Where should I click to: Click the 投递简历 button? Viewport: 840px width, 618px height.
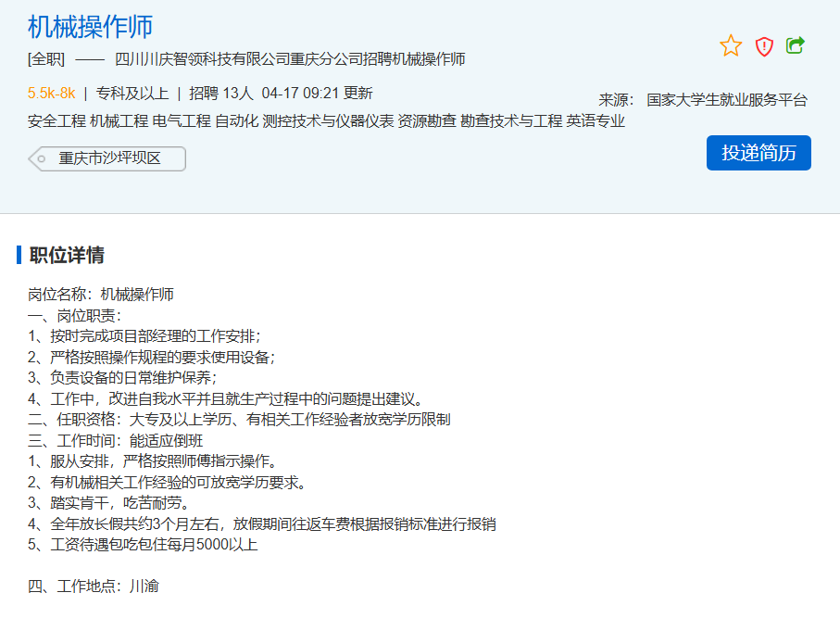pos(759,153)
